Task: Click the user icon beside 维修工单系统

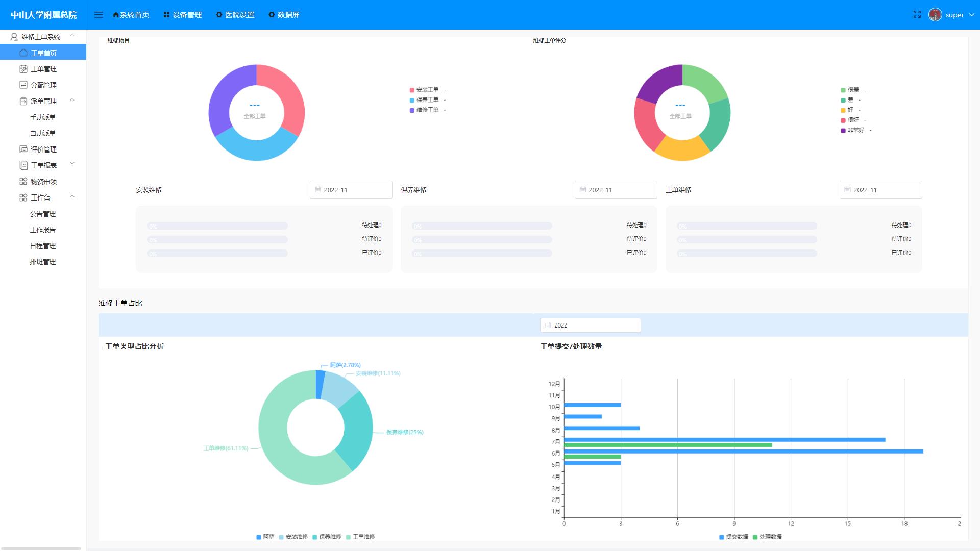Action: point(14,37)
